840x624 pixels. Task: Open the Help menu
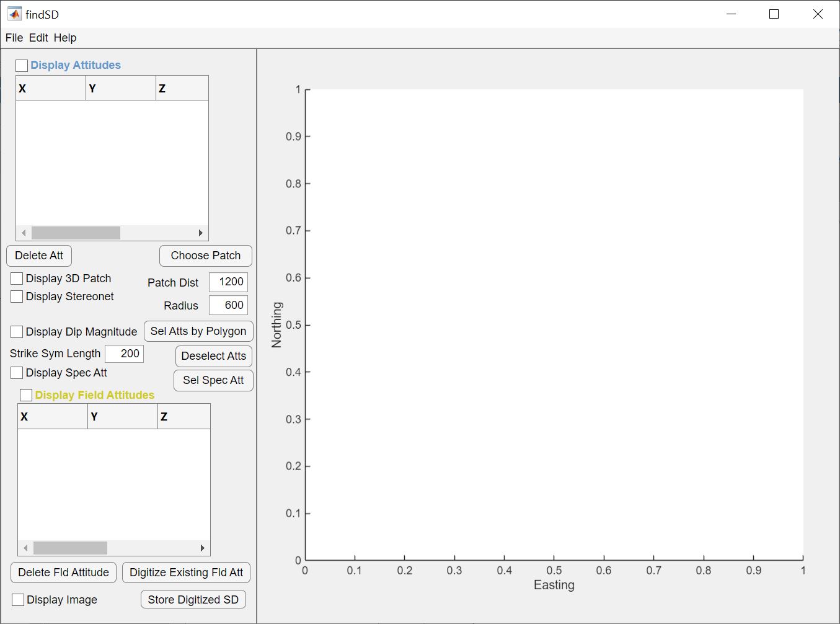65,38
